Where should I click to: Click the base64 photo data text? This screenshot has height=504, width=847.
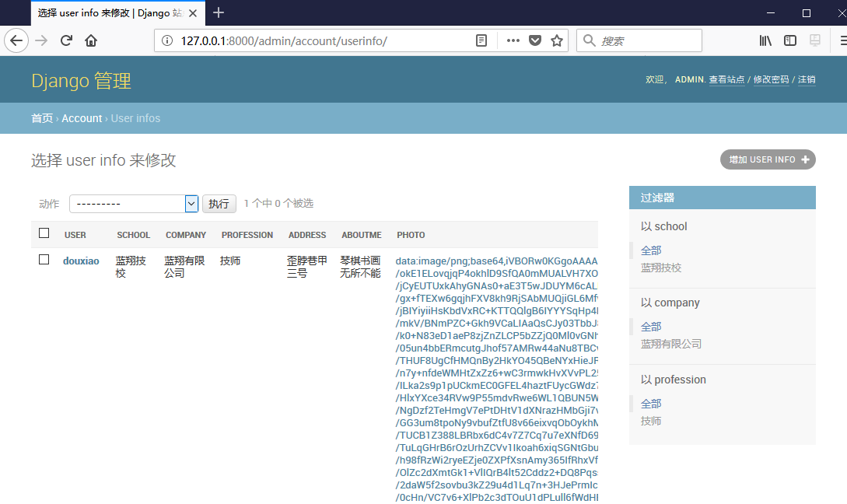tap(496, 381)
